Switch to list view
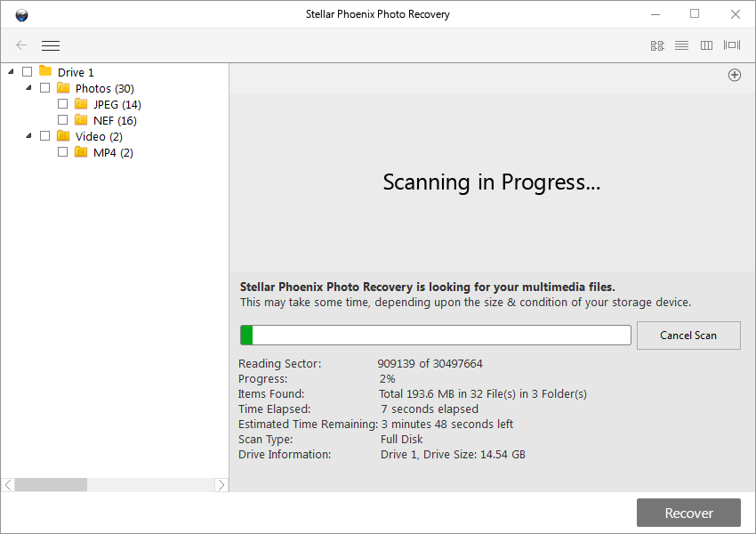 point(682,45)
